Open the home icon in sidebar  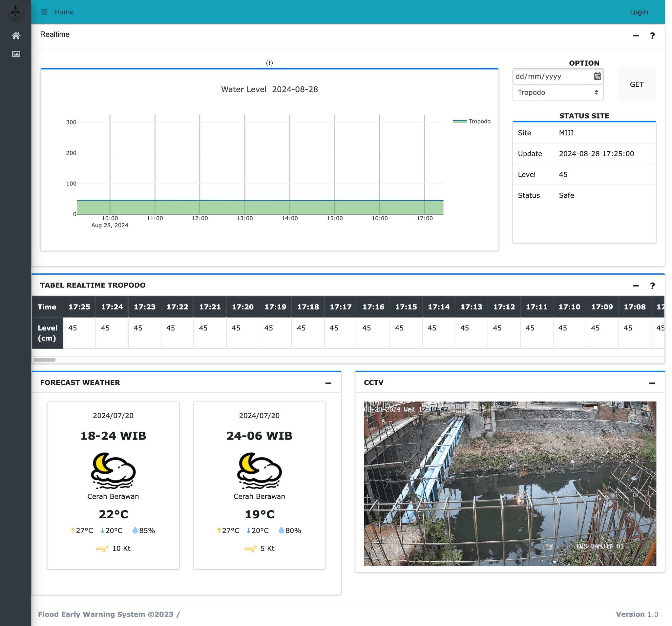pyautogui.click(x=16, y=36)
